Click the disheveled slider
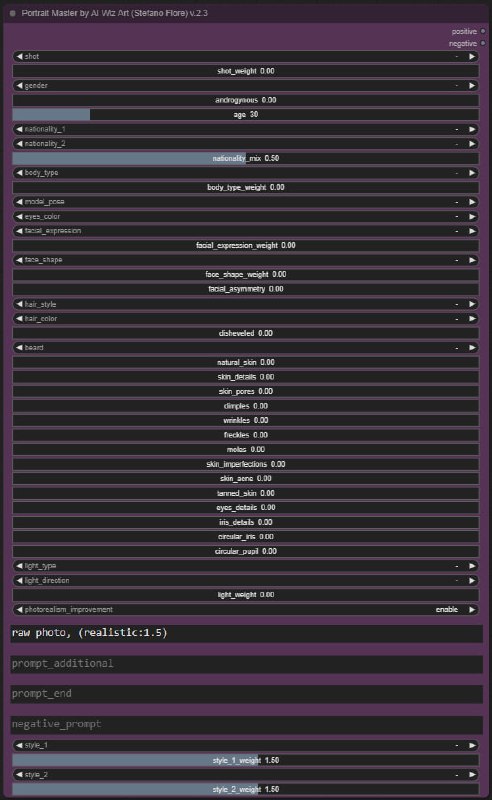The width and height of the screenshot is (492, 800). tap(245, 333)
